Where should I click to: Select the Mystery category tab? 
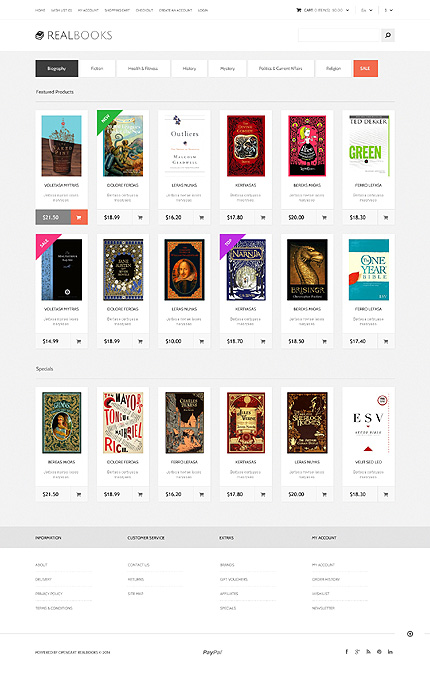pyautogui.click(x=227, y=68)
